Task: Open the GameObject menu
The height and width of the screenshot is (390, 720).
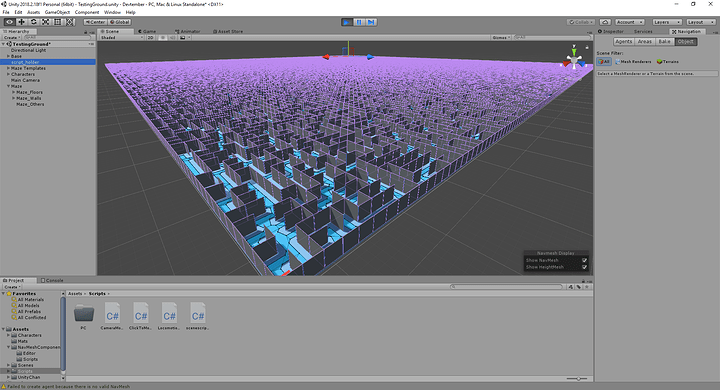Action: [57, 12]
